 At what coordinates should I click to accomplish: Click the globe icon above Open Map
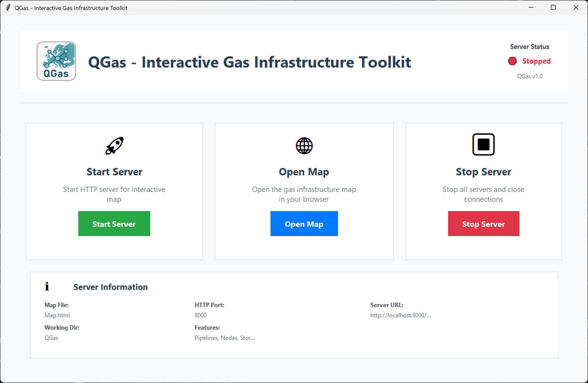(304, 146)
